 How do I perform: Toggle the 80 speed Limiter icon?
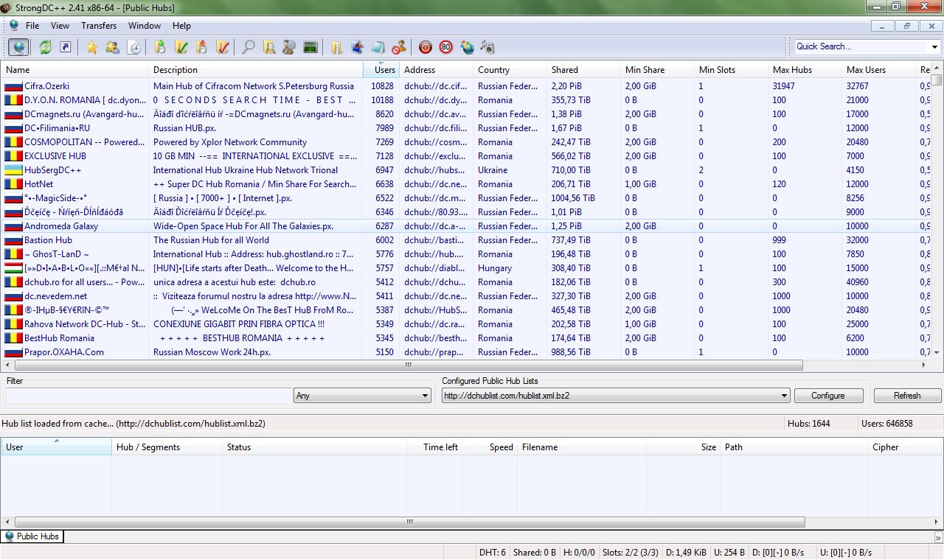point(446,47)
